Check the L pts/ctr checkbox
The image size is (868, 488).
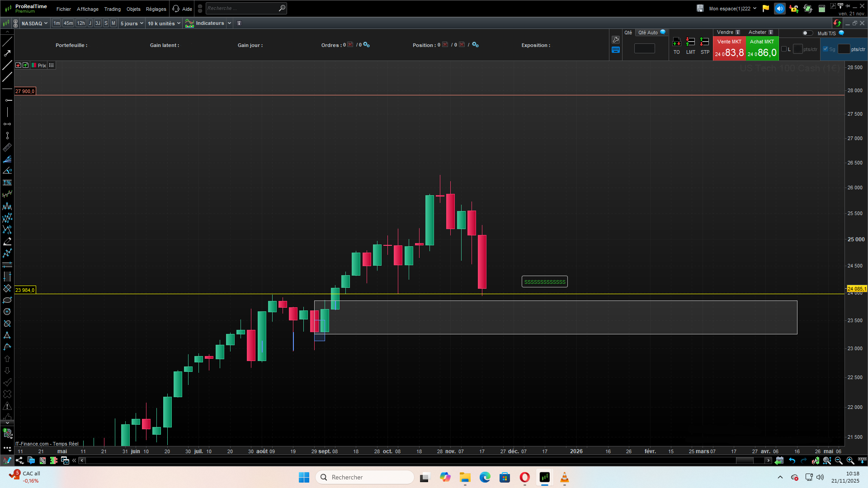(784, 49)
